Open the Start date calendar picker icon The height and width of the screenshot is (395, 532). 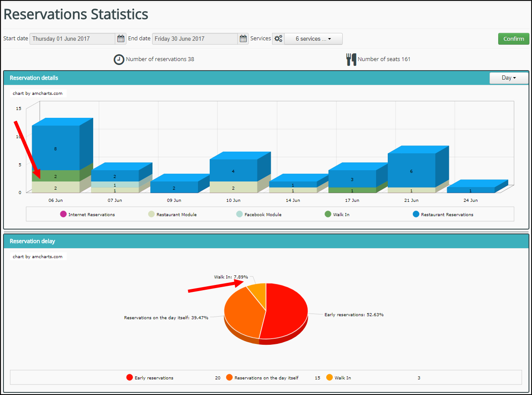tap(121, 39)
